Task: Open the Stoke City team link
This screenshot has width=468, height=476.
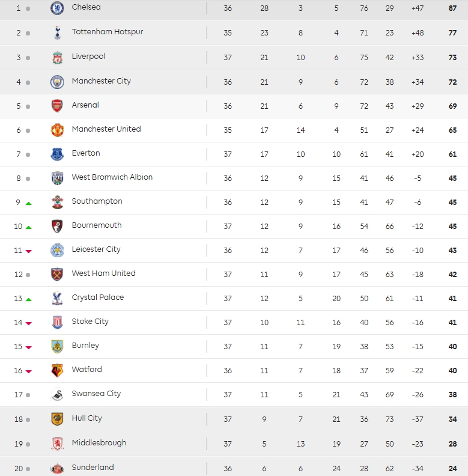Action: pyautogui.click(x=90, y=322)
